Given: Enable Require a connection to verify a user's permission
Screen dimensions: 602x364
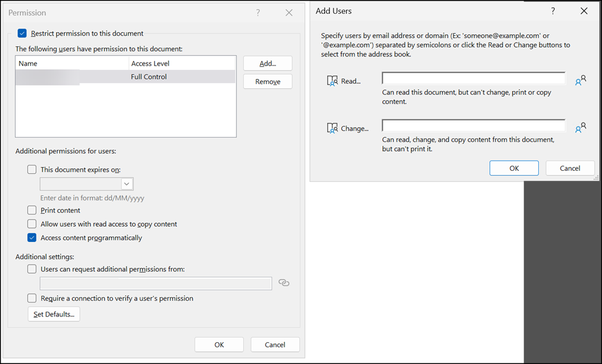Looking at the screenshot, I should click(x=32, y=298).
